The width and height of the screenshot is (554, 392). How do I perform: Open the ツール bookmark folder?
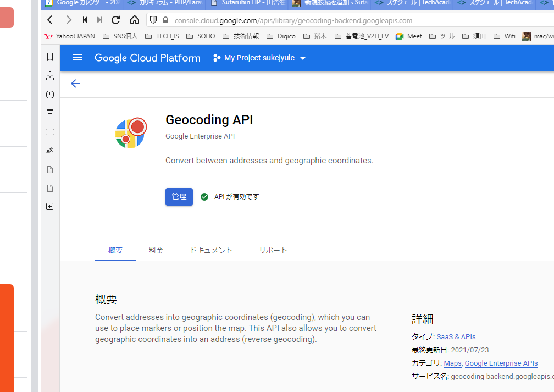click(442, 36)
